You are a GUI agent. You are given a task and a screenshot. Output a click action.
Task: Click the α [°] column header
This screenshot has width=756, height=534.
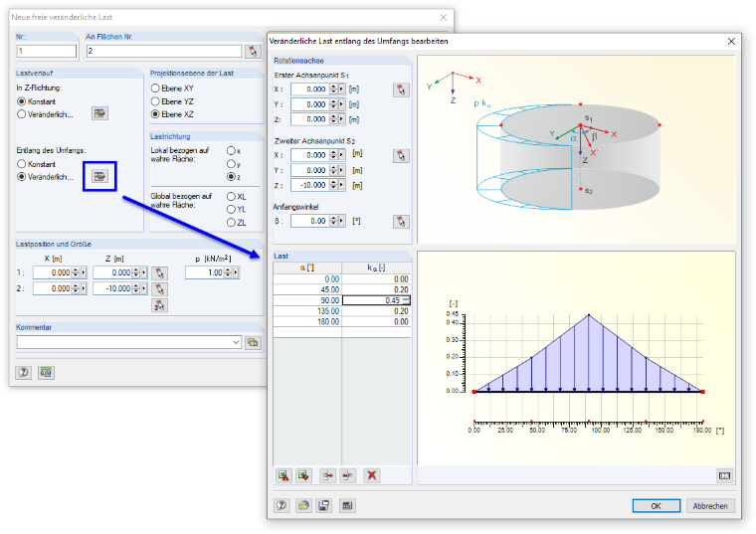point(307,267)
